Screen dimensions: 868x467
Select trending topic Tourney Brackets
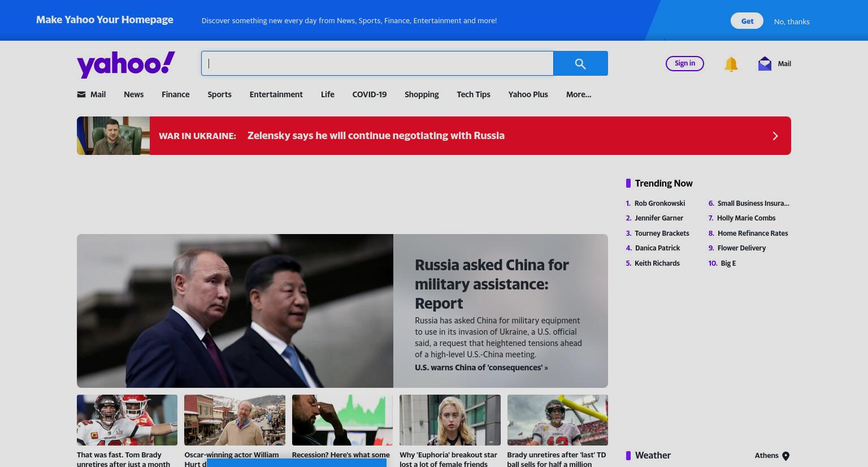662,233
